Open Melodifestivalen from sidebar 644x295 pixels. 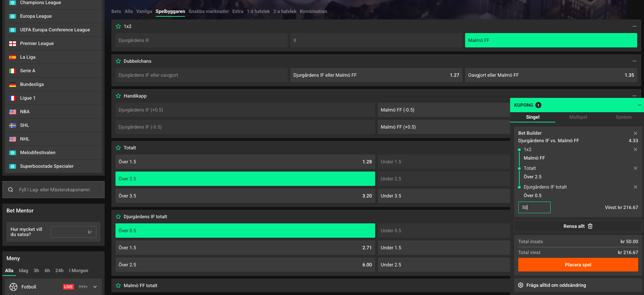tap(53, 152)
